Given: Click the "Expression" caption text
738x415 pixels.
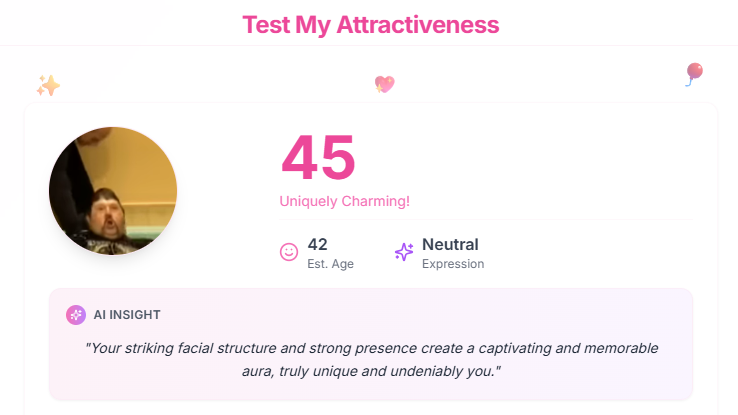Looking at the screenshot, I should coord(453,264).
